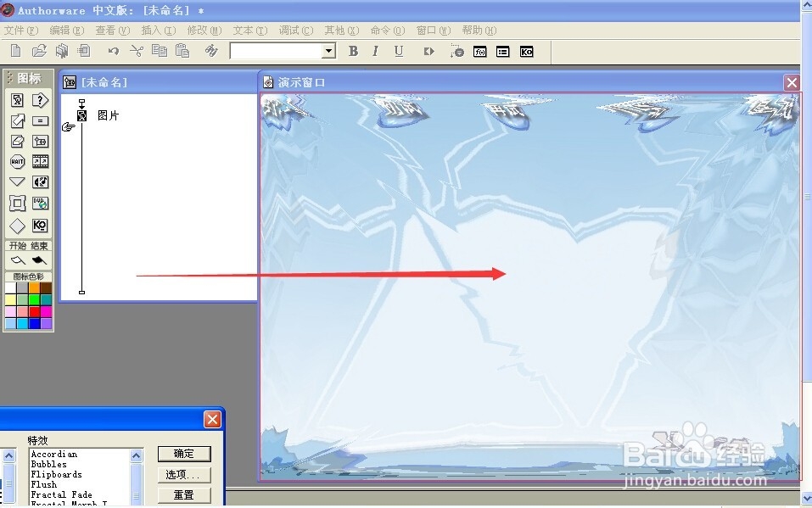Select the Interaction icon with question mark
This screenshot has height=508, width=812.
[40, 100]
